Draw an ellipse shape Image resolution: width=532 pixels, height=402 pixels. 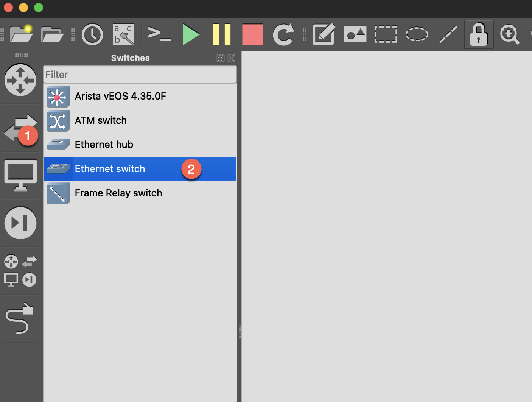coord(417,34)
